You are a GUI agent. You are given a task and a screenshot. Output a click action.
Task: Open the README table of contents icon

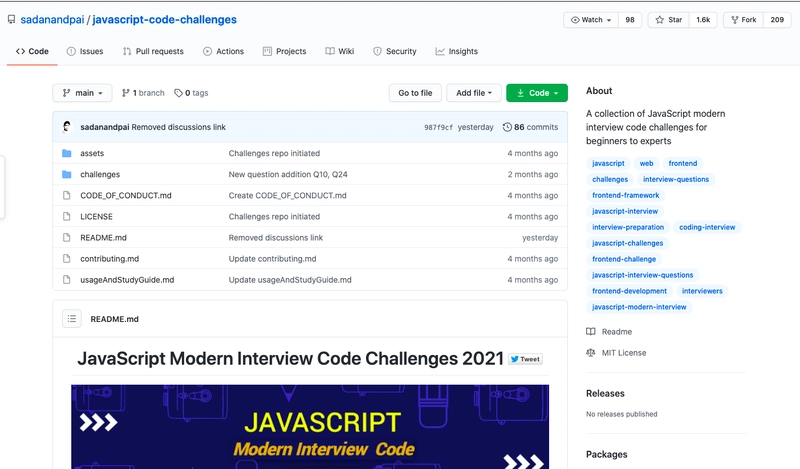72,318
